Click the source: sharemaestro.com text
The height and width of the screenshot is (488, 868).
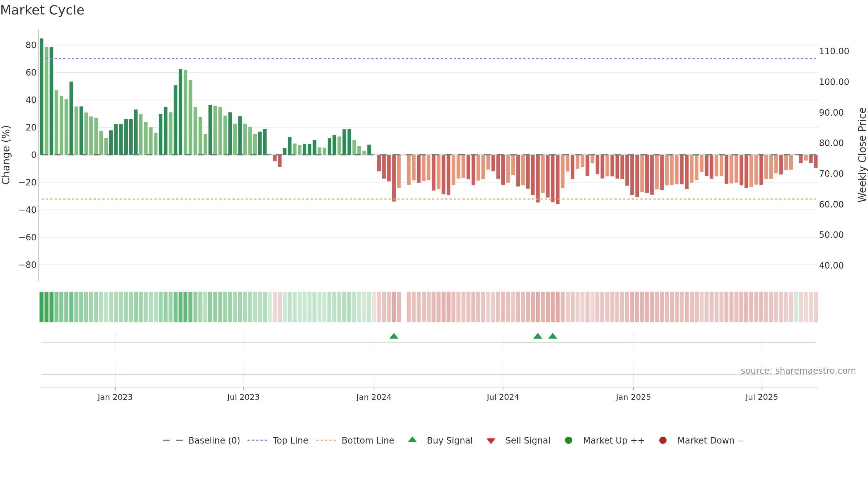point(798,371)
